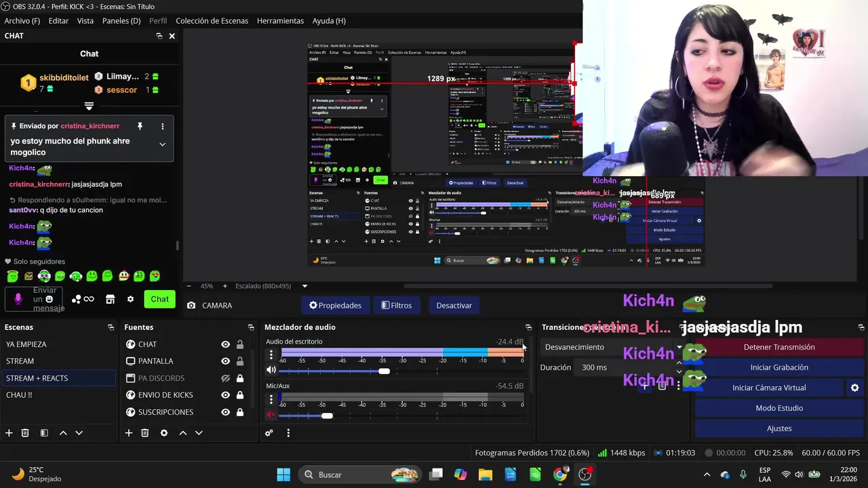
Task: Open the Vista menu
Action: pos(85,21)
